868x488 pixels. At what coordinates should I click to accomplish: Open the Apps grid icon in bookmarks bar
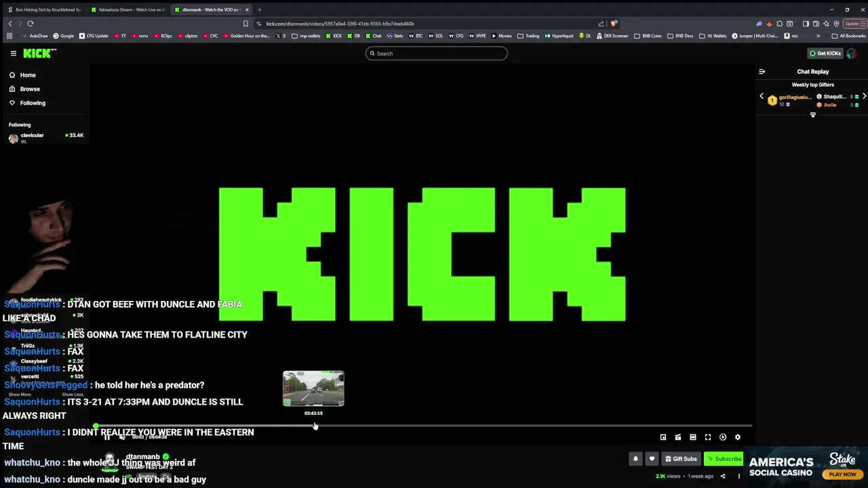9,36
